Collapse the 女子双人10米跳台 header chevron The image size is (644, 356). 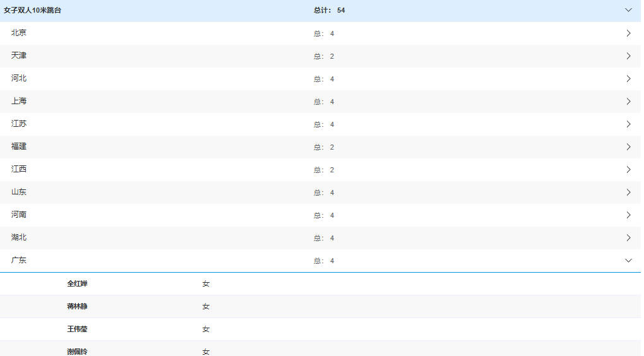coord(628,10)
